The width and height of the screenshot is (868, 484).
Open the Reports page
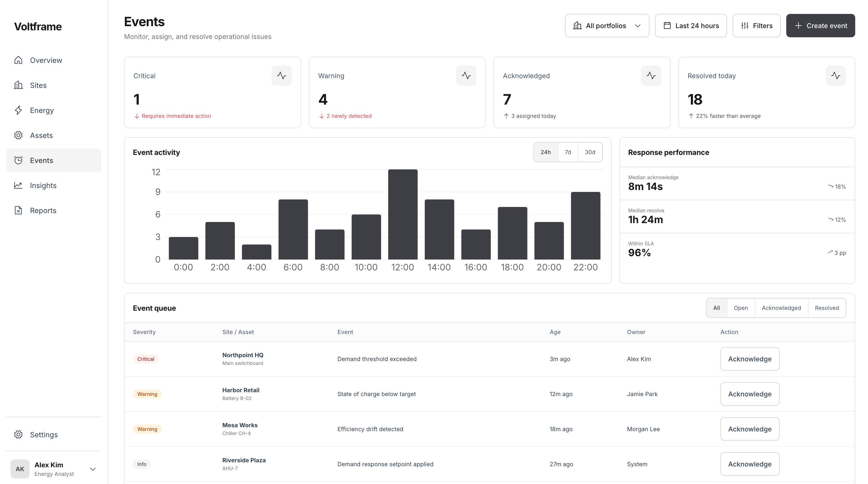tap(54, 210)
